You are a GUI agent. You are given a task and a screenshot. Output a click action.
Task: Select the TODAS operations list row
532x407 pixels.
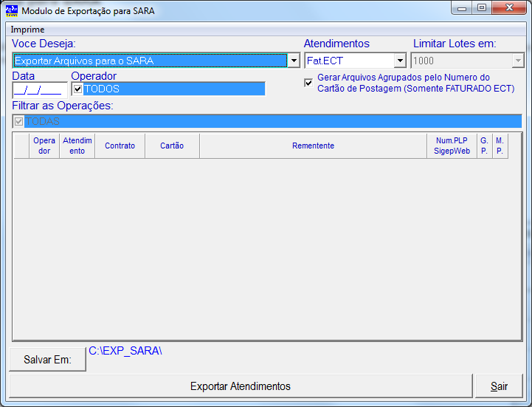[267, 121]
